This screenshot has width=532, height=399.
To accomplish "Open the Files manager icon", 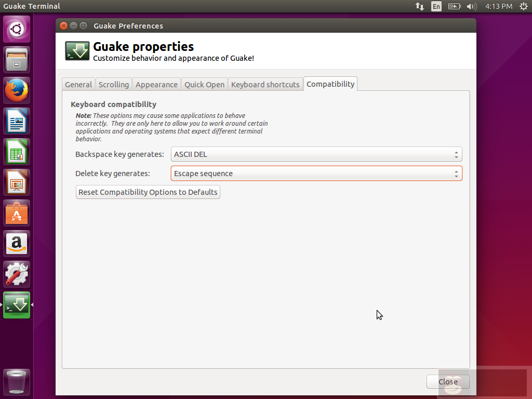I will coord(17,60).
